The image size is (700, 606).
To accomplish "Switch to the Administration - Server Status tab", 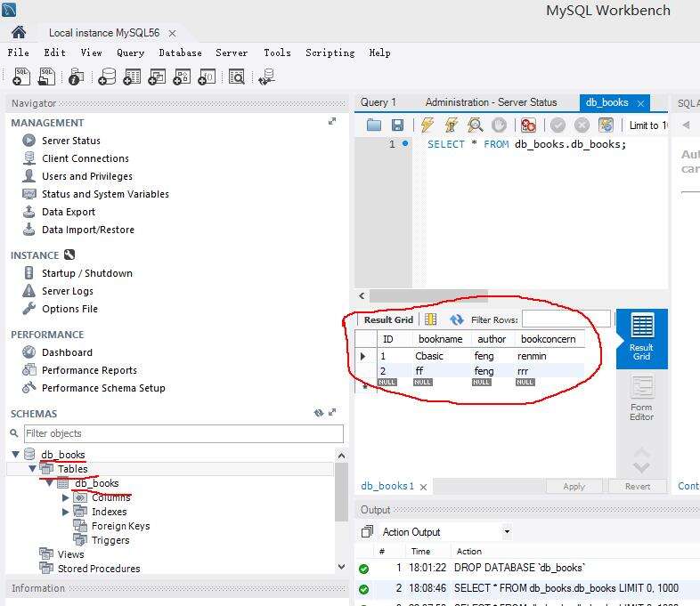I will coord(491,102).
